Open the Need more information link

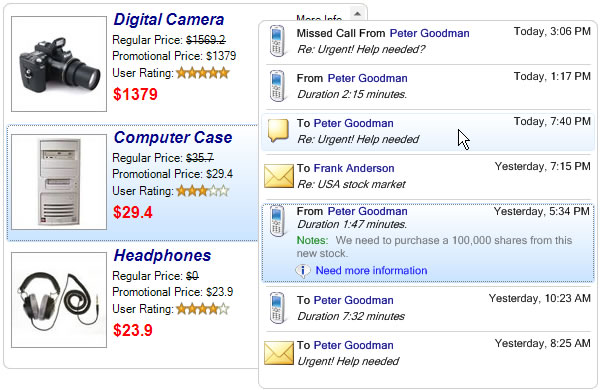371,271
